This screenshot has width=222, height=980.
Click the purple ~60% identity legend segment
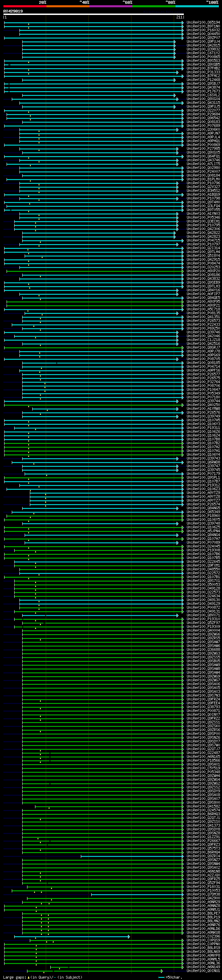111,6
